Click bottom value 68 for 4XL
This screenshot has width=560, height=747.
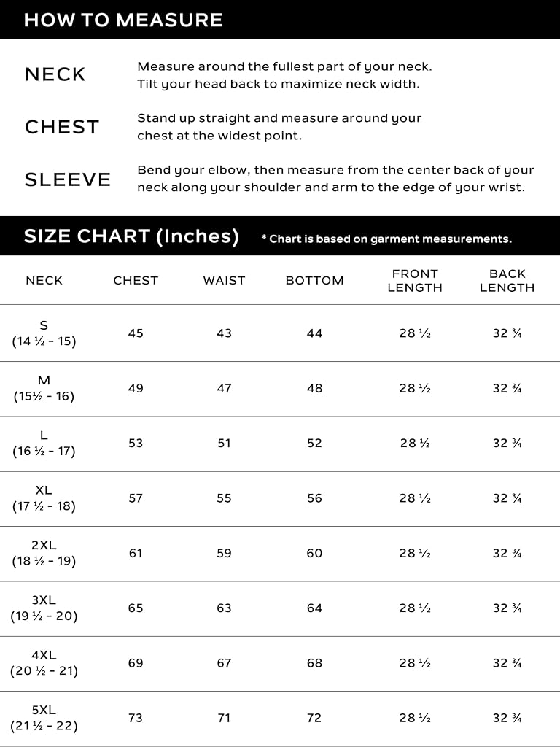pos(314,662)
